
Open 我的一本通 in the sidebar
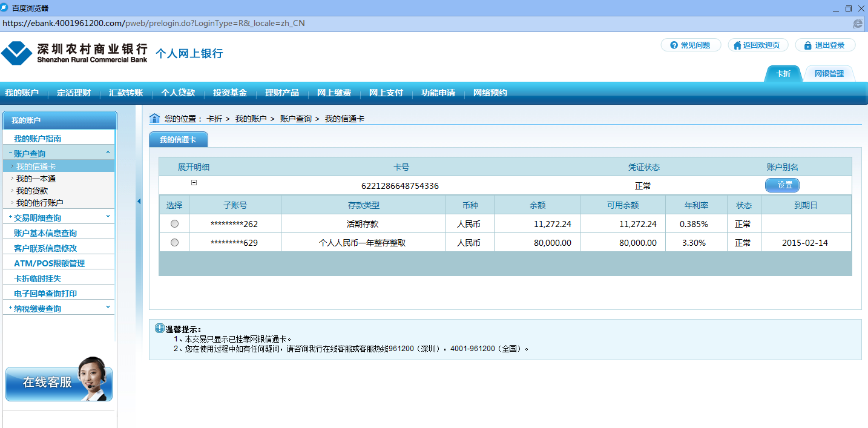pyautogui.click(x=36, y=179)
